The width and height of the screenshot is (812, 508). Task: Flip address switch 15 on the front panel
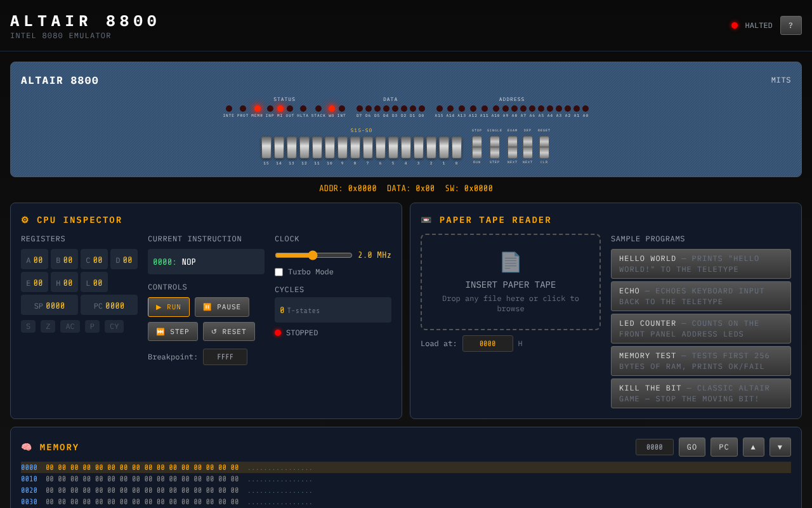pyautogui.click(x=266, y=147)
